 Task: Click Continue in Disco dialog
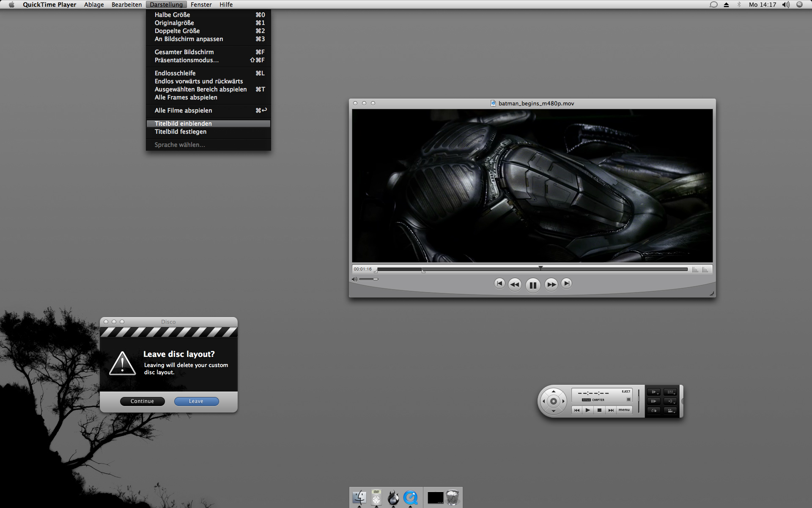tap(142, 401)
